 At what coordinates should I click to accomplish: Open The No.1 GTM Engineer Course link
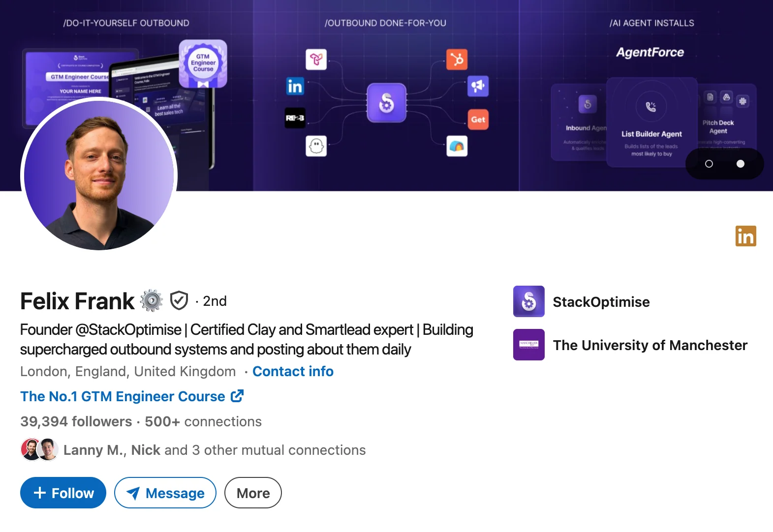132,396
